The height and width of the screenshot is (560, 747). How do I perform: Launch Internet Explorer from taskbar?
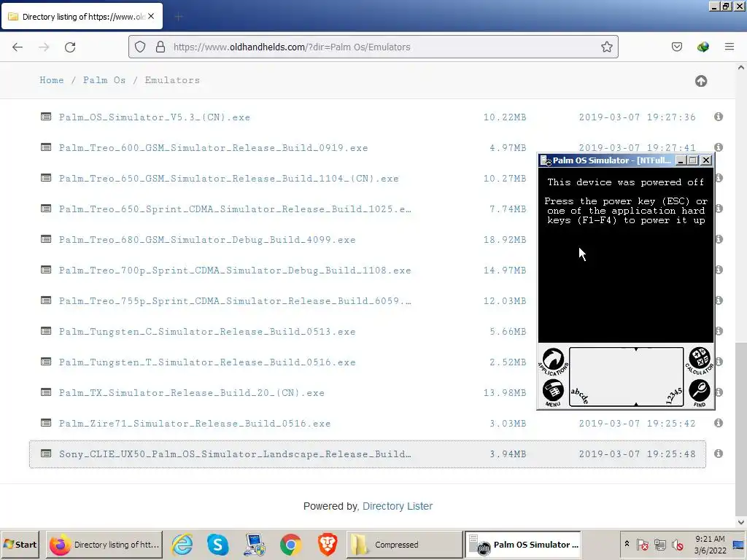[x=182, y=544]
